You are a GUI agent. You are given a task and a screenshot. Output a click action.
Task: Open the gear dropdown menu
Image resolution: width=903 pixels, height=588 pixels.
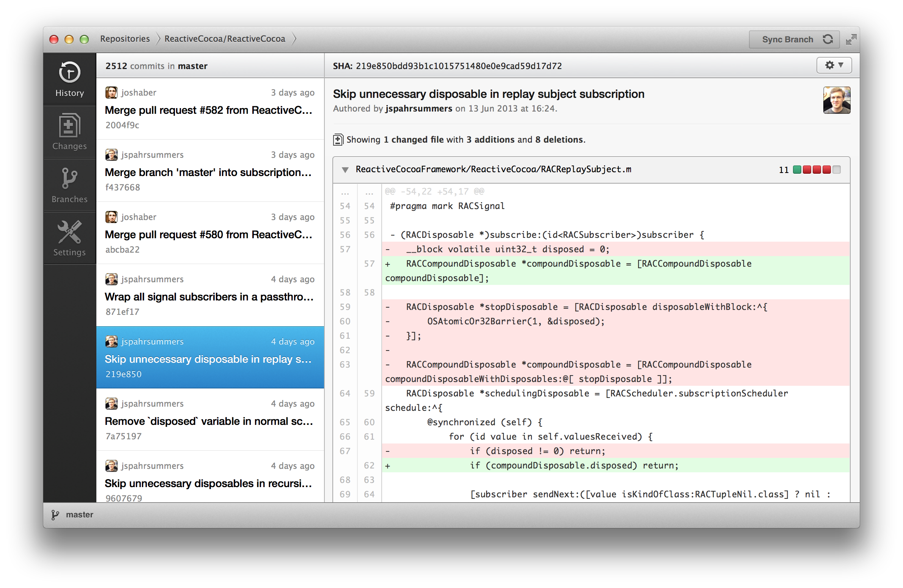coord(834,65)
